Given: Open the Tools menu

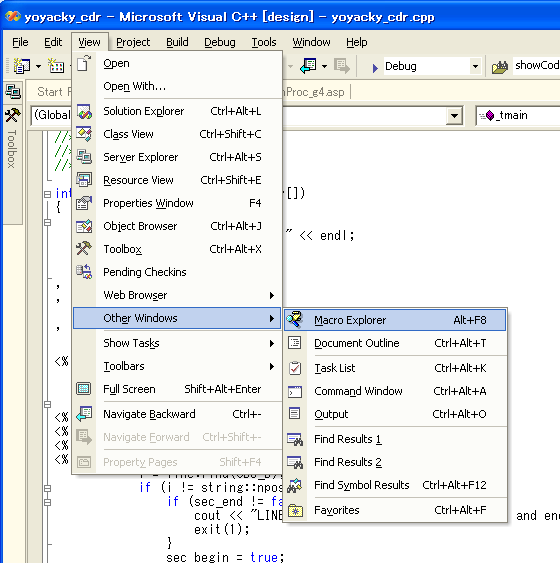Looking at the screenshot, I should 264,42.
